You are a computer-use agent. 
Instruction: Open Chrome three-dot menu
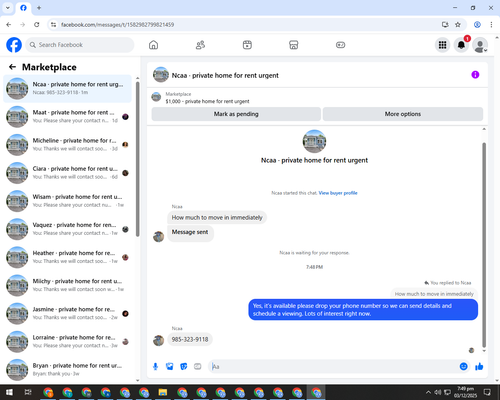(491, 25)
